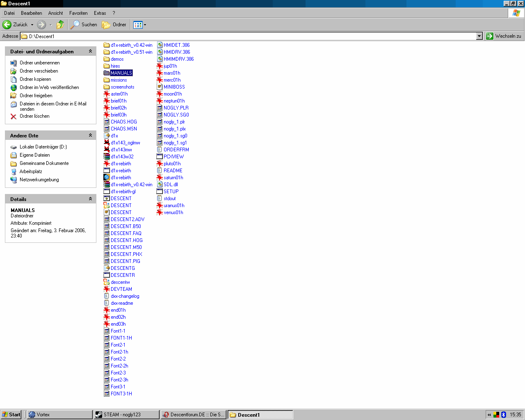525x420 pixels.
Task: Click the Wechseln zu button
Action: [x=504, y=36]
